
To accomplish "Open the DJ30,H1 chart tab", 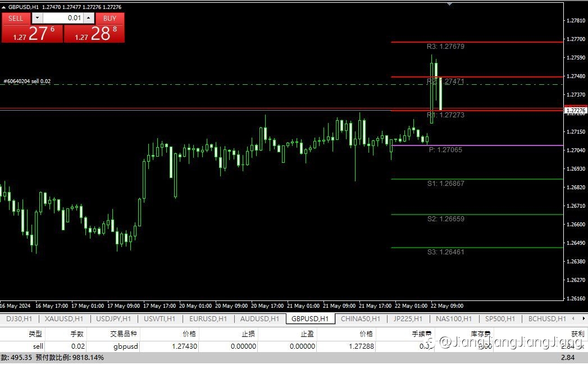I will click(19, 319).
